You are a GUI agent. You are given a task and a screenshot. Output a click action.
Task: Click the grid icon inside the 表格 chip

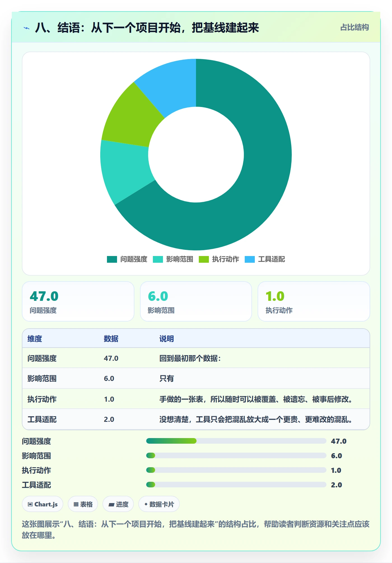(x=76, y=504)
